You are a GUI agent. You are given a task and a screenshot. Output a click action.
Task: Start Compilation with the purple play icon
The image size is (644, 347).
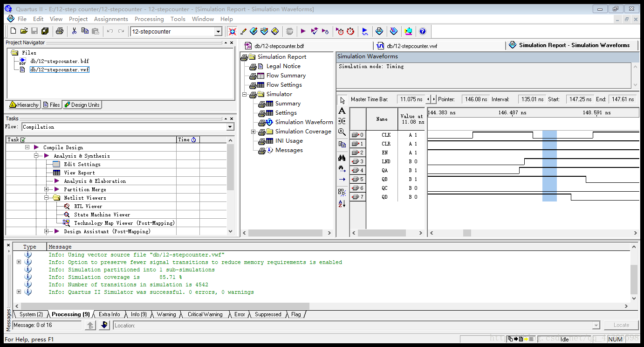(303, 31)
